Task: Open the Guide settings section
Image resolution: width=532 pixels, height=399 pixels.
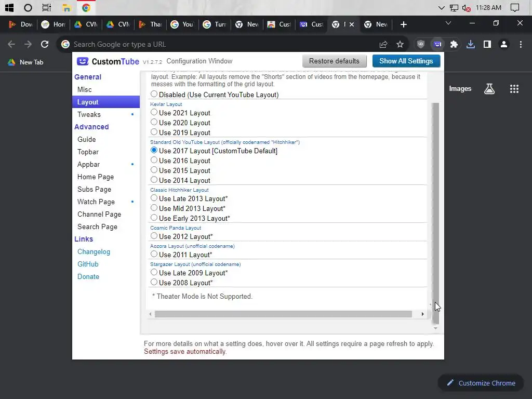Action: [x=106, y=139]
